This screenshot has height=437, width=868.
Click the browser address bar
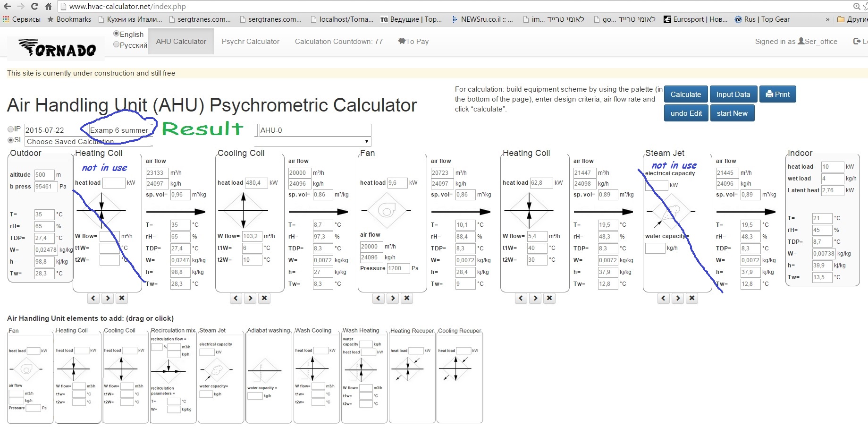click(453, 7)
